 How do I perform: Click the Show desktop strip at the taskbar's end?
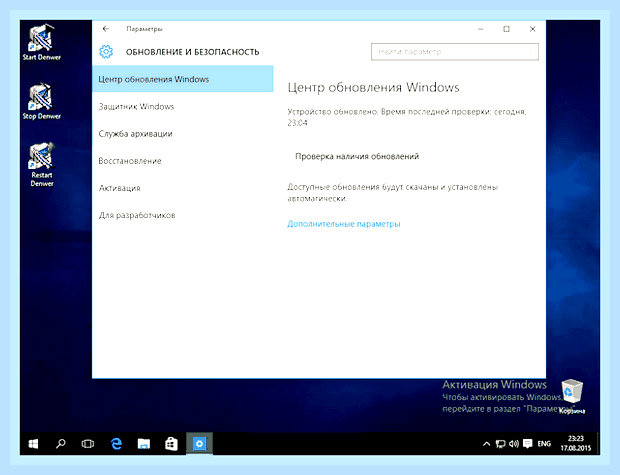click(598, 444)
